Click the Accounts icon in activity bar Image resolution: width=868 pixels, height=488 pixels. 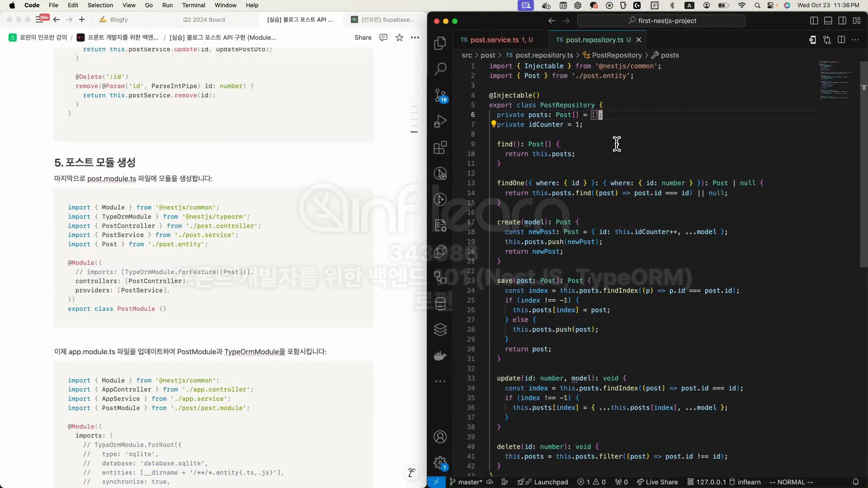(x=440, y=437)
